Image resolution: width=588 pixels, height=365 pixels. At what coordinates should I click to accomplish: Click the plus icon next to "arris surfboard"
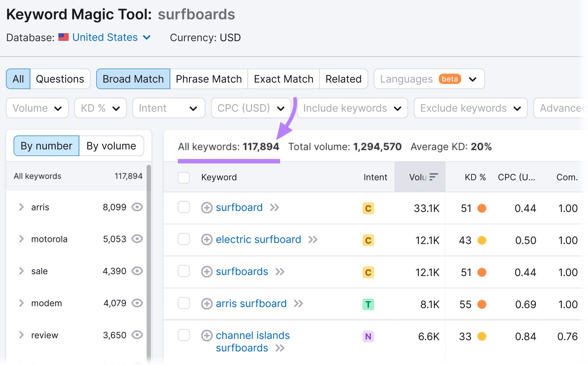click(x=207, y=304)
